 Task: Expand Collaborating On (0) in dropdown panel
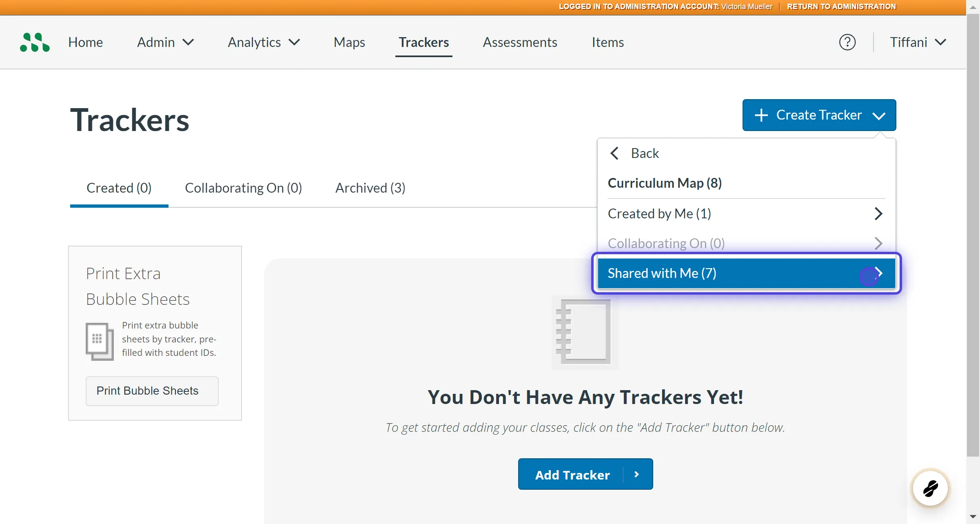click(746, 243)
